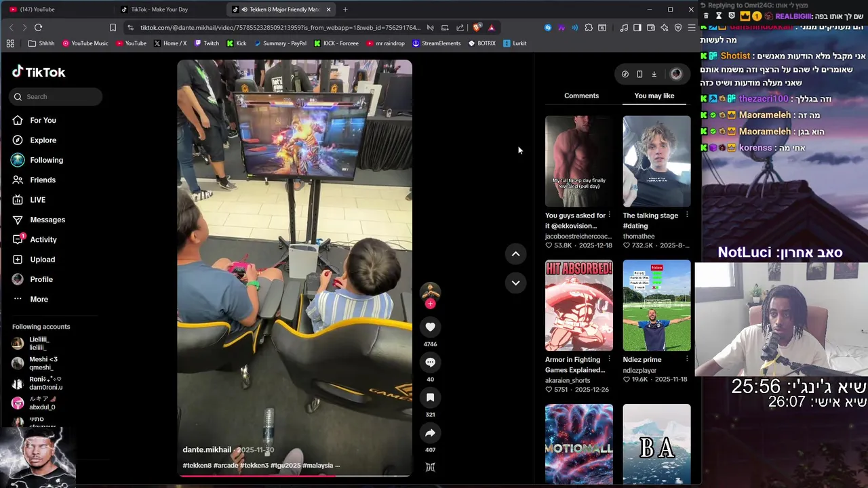This screenshot has width=868, height=488.
Task: Open LIVE in the sidebar
Action: coord(37,200)
